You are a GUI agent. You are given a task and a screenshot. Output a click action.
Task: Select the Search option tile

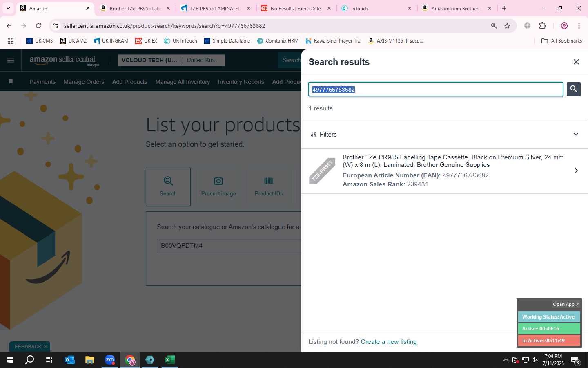pyautogui.click(x=168, y=186)
